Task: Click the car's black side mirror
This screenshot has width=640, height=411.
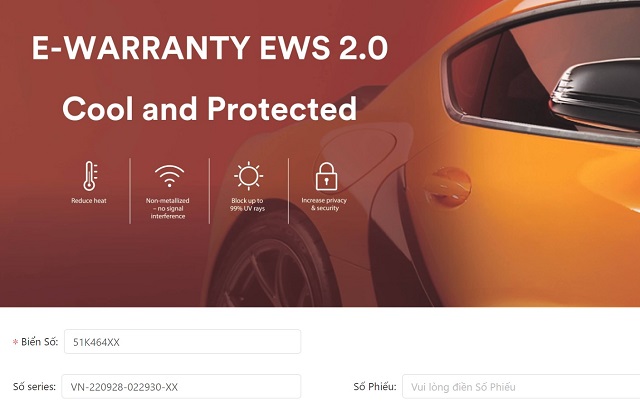Action: click(x=596, y=95)
